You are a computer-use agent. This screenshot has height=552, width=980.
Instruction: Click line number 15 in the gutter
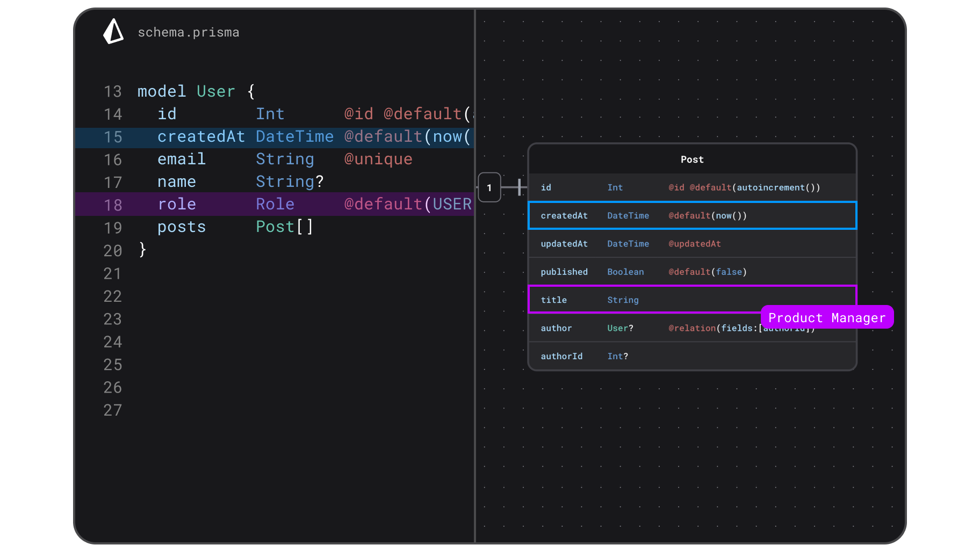pyautogui.click(x=113, y=137)
